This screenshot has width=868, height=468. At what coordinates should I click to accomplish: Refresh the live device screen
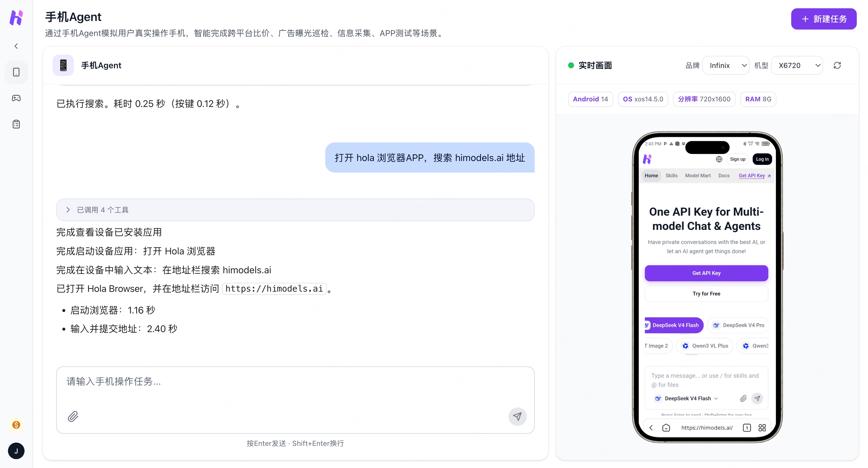point(837,65)
